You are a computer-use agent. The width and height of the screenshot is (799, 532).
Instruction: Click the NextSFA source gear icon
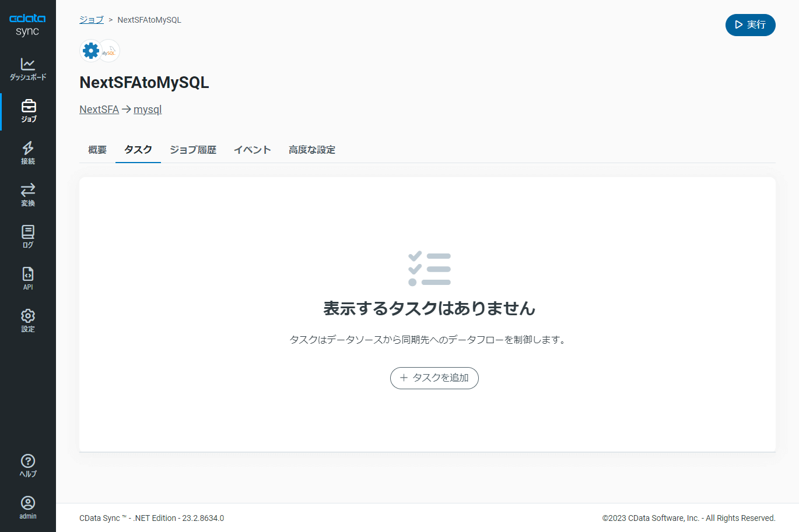point(90,51)
